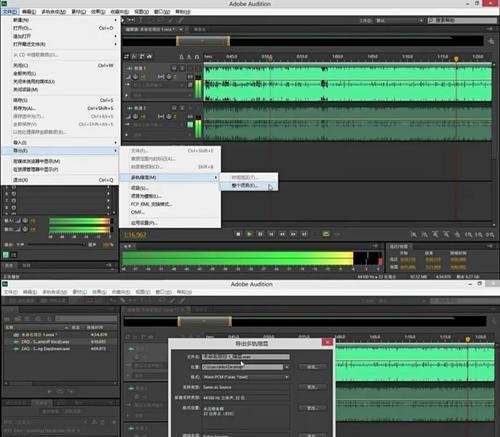Click track 1 pan knob
This screenshot has width=500, height=437.
coord(169,77)
